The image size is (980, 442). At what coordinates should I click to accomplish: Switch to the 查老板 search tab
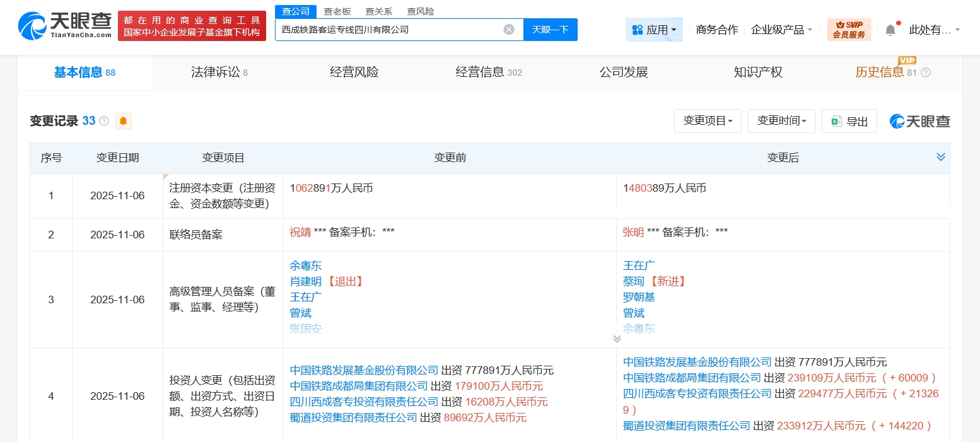tap(337, 11)
